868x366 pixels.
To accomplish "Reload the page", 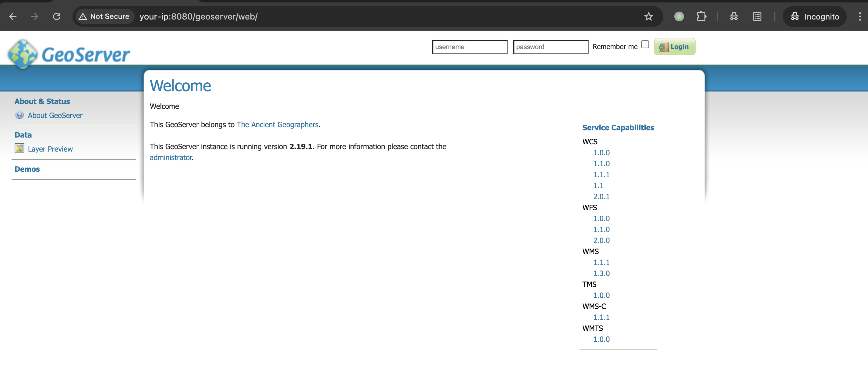I will tap(57, 16).
